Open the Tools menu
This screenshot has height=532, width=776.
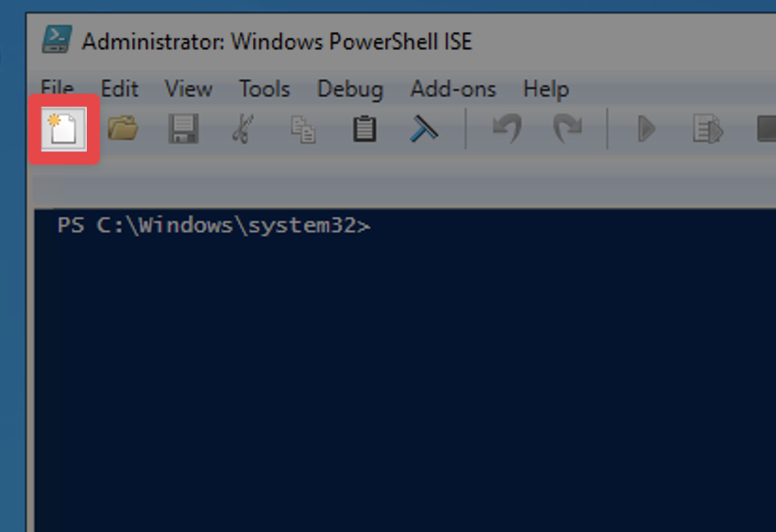tap(264, 90)
